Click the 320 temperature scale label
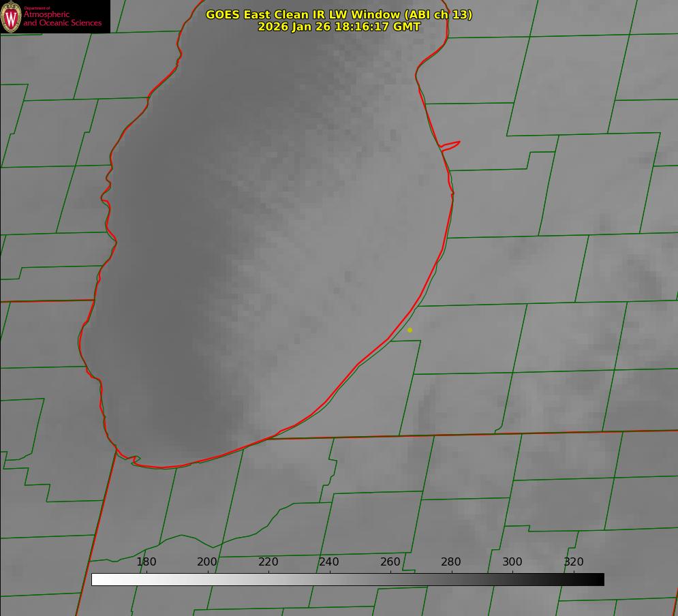This screenshot has width=678, height=616. [x=573, y=561]
